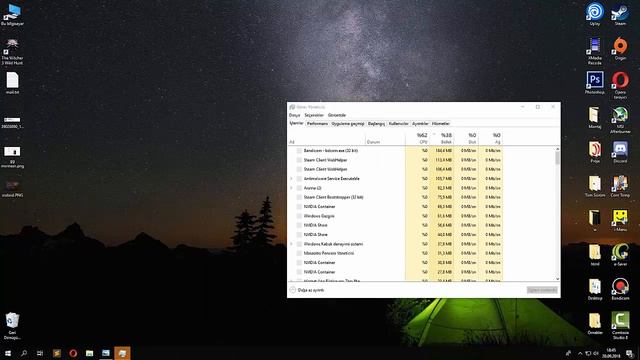Select the XMedia Recode desktop icon
Screen dimensions: 640x360
coord(595,51)
